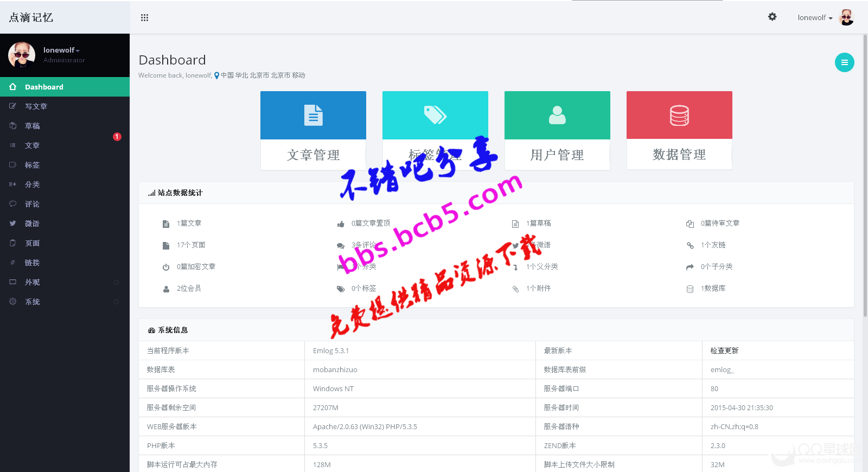Expand the 系统 sidebar submenu
This screenshot has width=868, height=472.
(65, 302)
